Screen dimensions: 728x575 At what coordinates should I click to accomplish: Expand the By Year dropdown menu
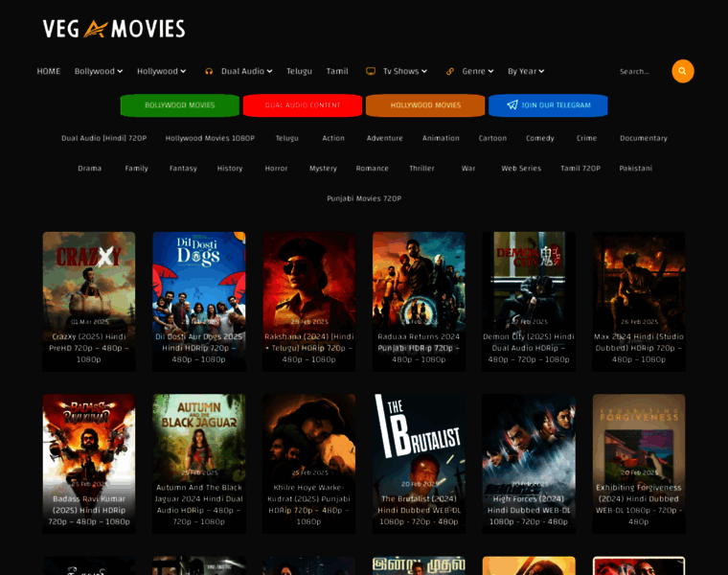pos(526,71)
